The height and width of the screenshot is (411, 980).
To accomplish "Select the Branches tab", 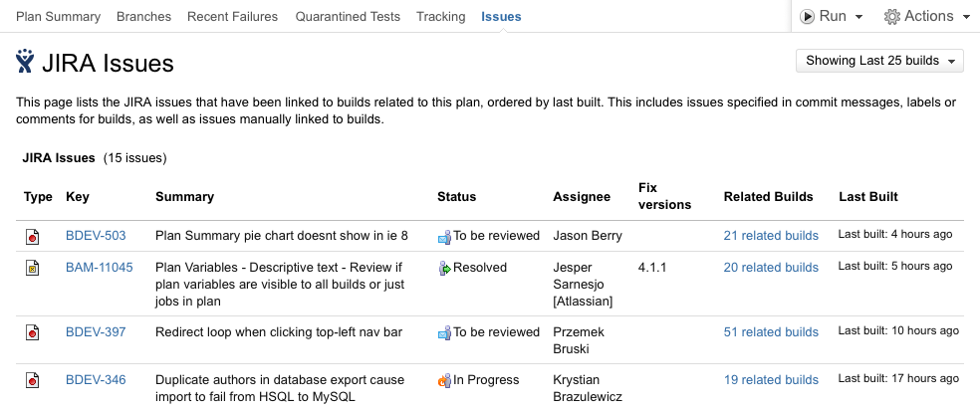I will [x=143, y=17].
